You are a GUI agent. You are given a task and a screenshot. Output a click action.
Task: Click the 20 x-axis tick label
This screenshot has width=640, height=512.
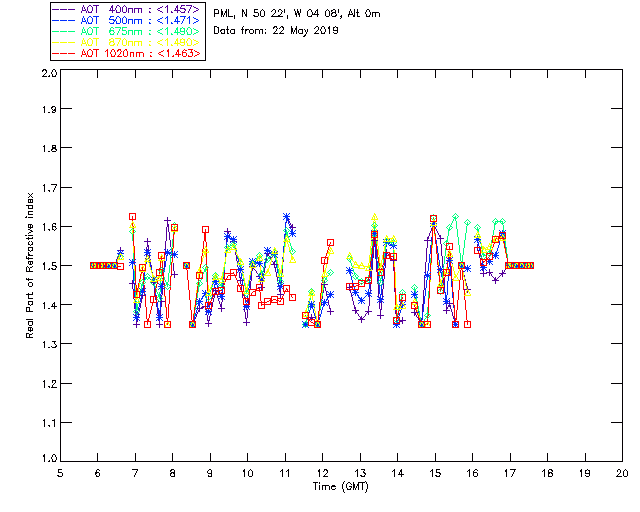[x=622, y=473]
